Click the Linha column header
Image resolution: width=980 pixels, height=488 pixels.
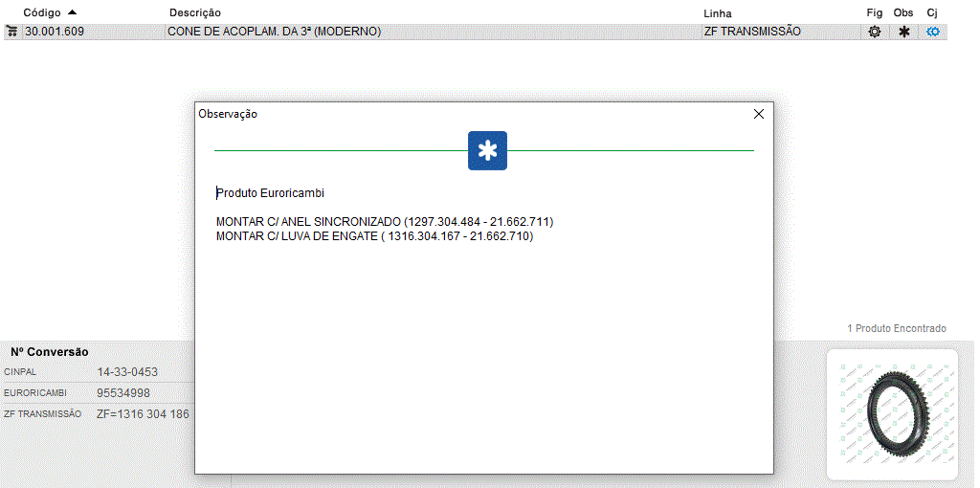(x=717, y=12)
